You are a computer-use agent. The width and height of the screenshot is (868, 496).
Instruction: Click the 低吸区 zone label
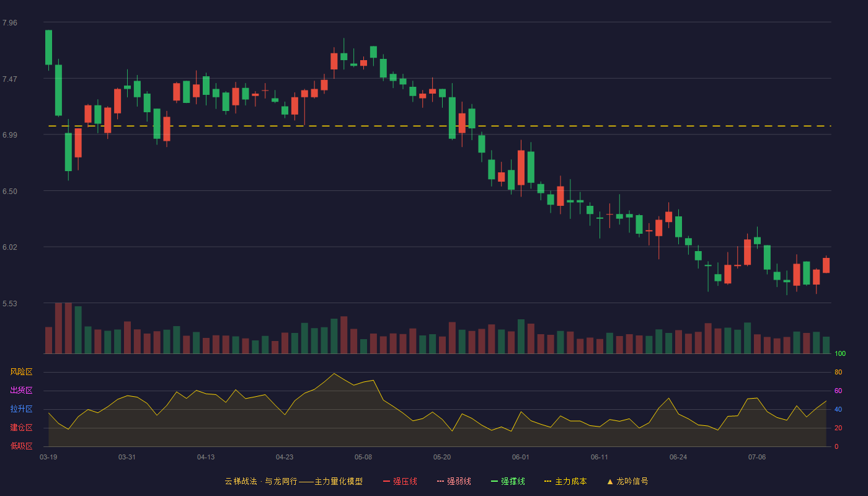pyautogui.click(x=21, y=446)
